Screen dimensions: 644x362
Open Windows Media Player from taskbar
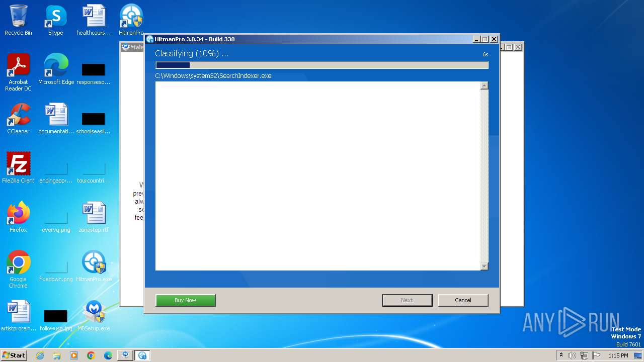(x=74, y=355)
